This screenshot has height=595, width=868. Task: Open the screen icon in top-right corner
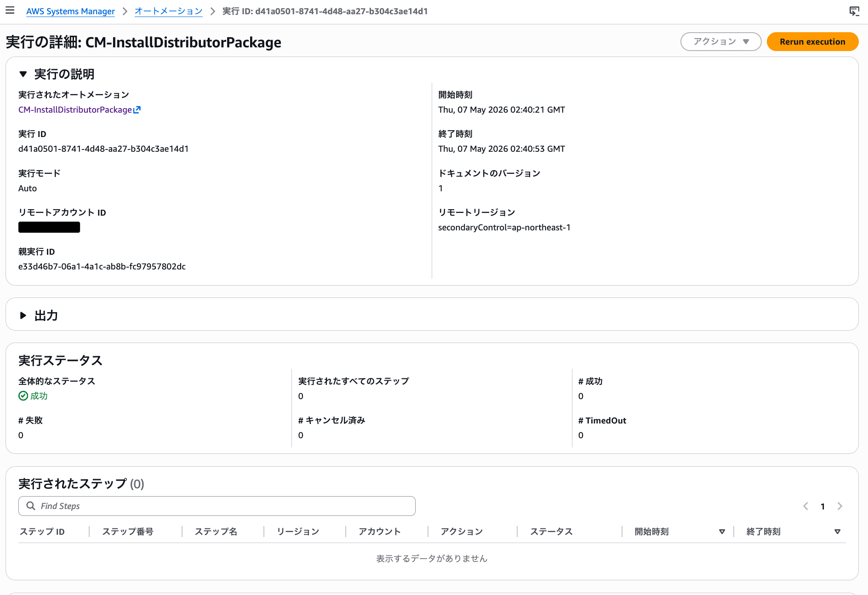click(854, 11)
